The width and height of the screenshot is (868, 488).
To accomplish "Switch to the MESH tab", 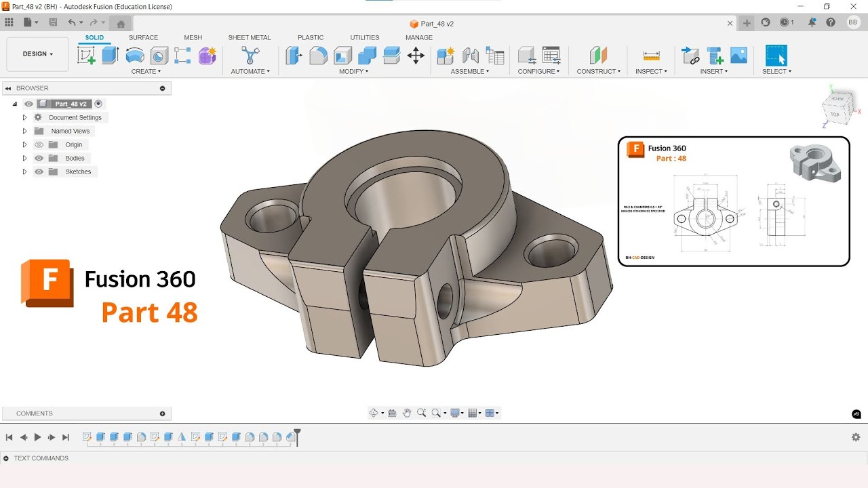I will point(193,38).
